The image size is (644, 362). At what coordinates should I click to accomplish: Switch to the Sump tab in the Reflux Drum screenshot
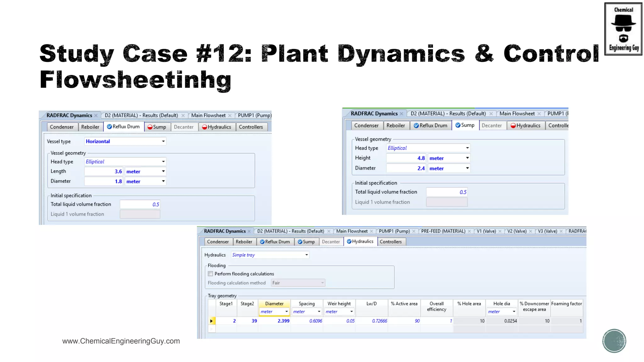point(157,127)
